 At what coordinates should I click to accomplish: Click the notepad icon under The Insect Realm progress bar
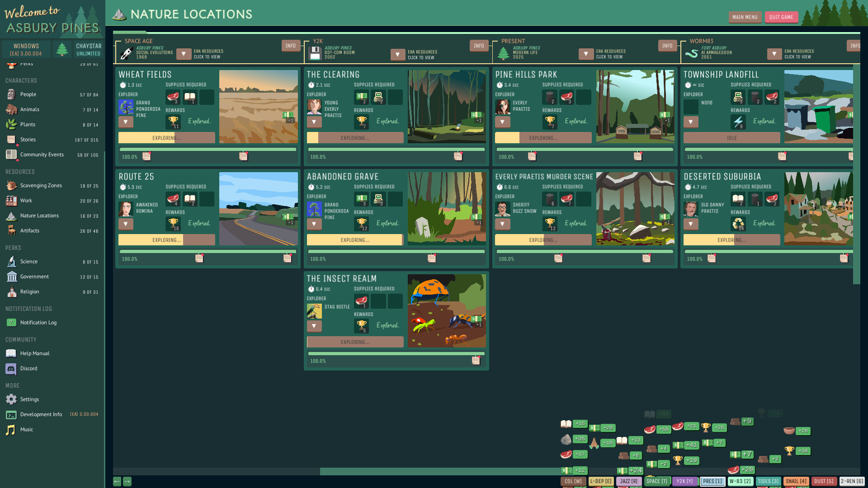476,360
